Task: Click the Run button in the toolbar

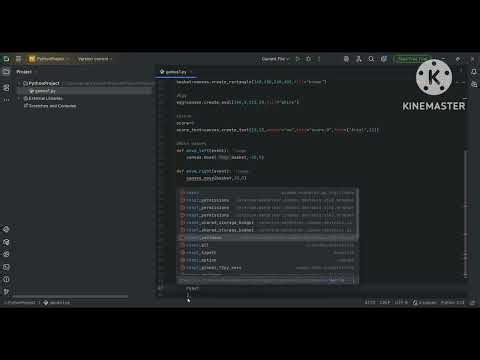Action: 298,59
